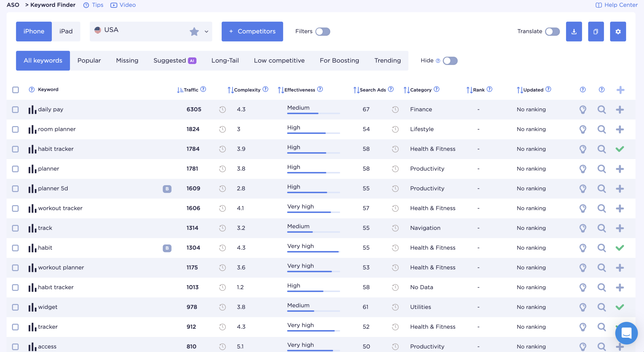Image resolution: width=644 pixels, height=352 pixels.
Task: Tick the checkbox next to widget
Action: (x=16, y=307)
